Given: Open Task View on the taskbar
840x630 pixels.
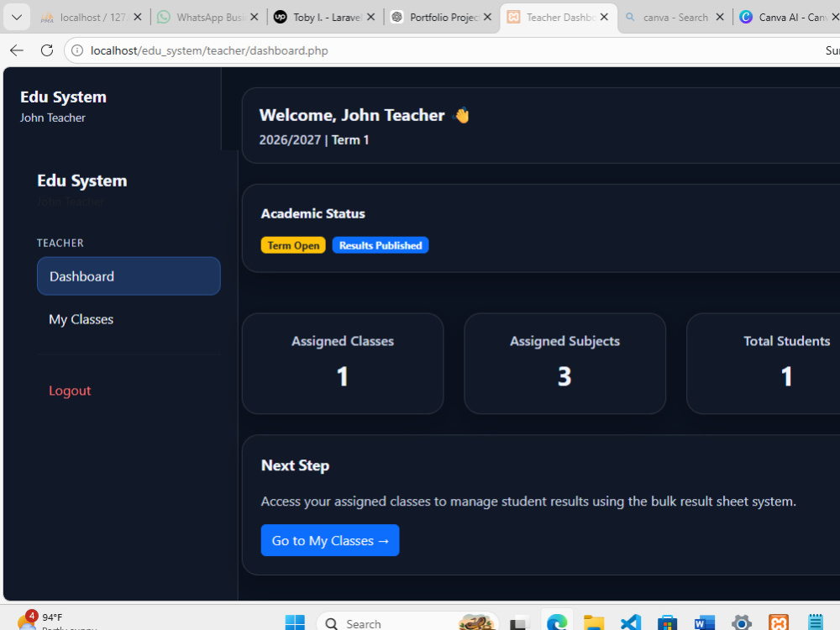Looking at the screenshot, I should pos(519,622).
